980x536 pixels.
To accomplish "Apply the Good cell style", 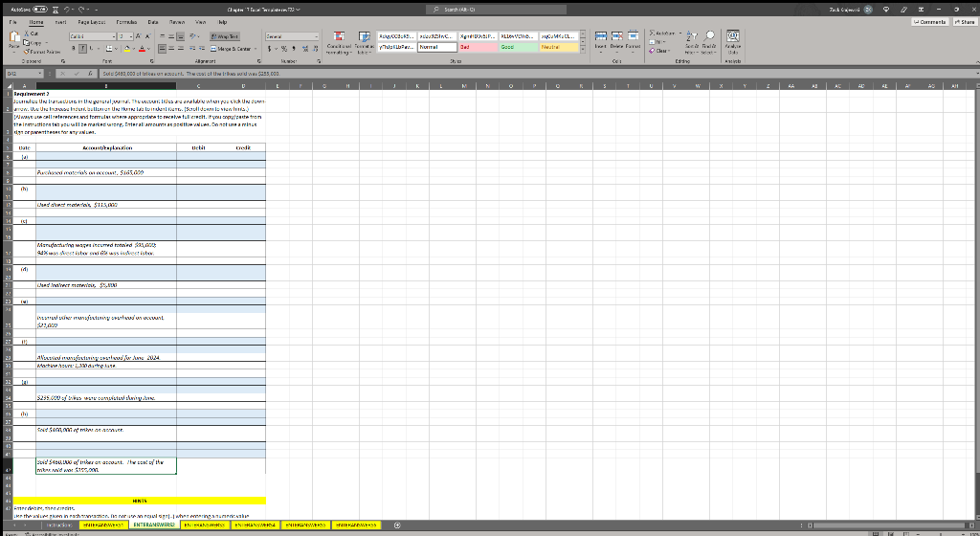I will (x=518, y=47).
